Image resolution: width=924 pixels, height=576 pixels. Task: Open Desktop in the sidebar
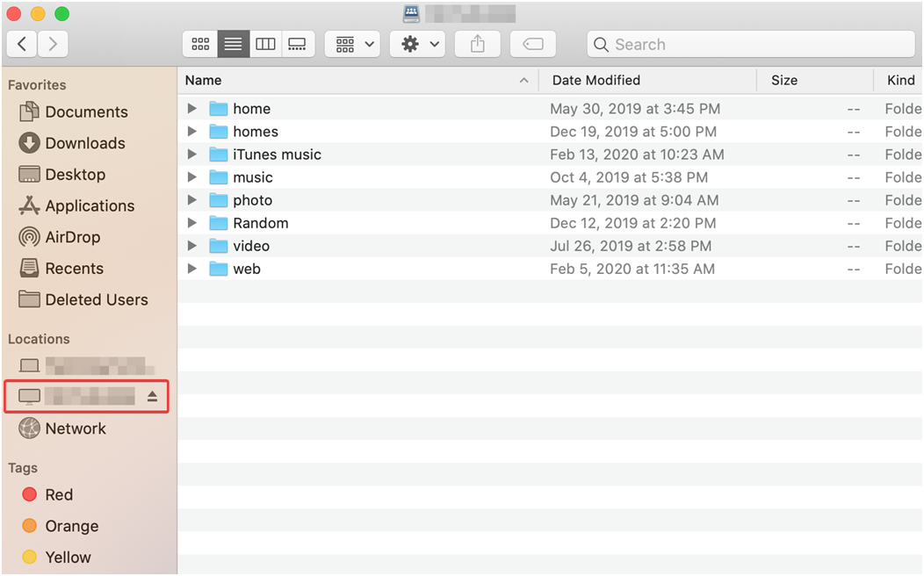point(61,175)
